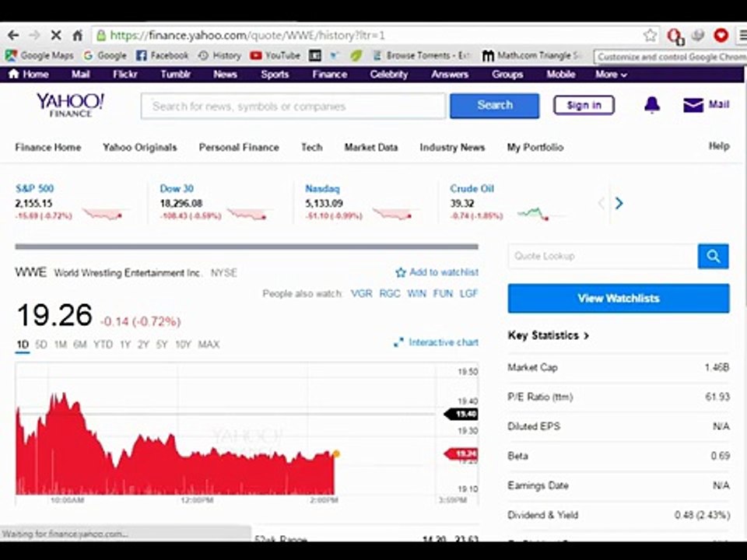
Task: Open the Math.com Triangle bookmark
Action: pyautogui.click(x=531, y=56)
